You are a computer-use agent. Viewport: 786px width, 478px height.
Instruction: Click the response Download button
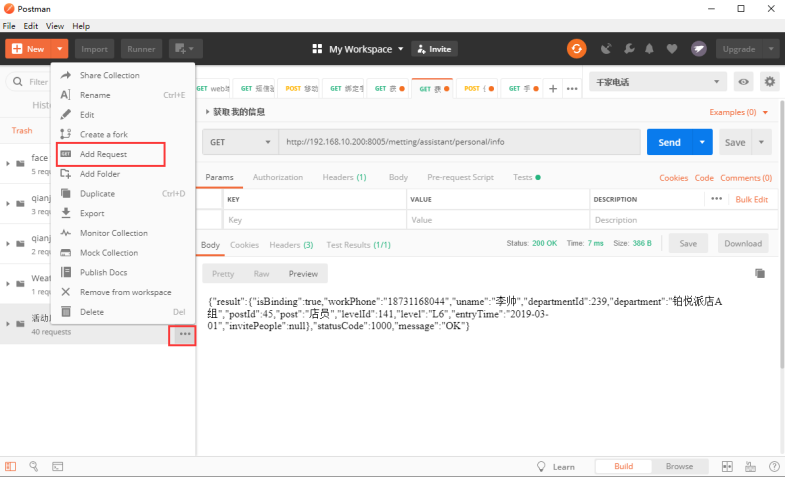tap(743, 244)
